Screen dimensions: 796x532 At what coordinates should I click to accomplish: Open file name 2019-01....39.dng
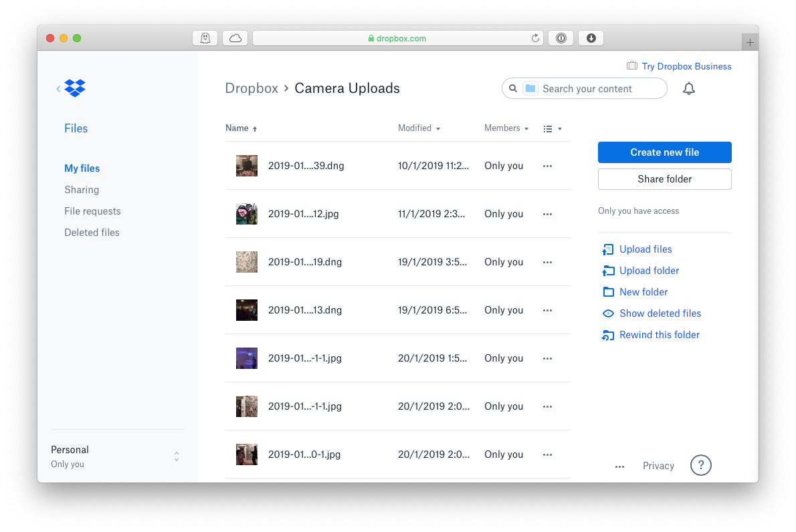[306, 166]
